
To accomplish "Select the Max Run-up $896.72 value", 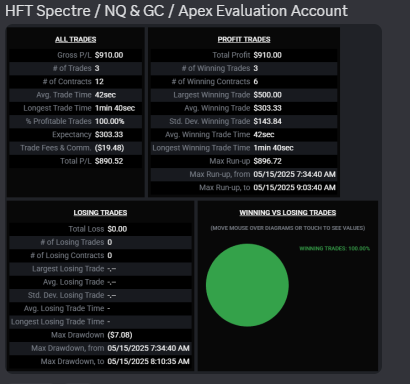I will (267, 161).
